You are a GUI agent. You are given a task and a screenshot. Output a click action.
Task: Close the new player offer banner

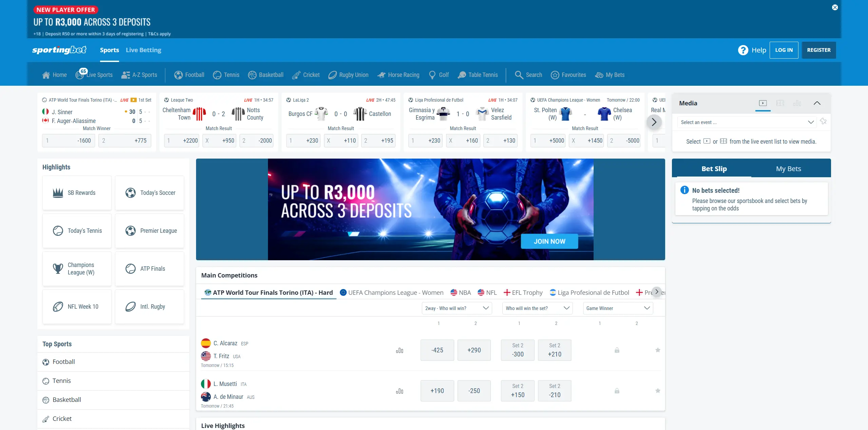click(835, 7)
